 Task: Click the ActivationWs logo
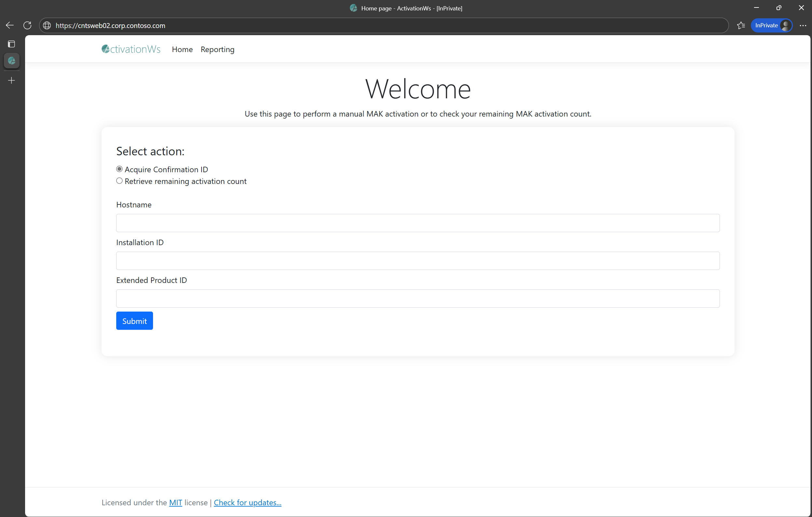[x=131, y=49]
